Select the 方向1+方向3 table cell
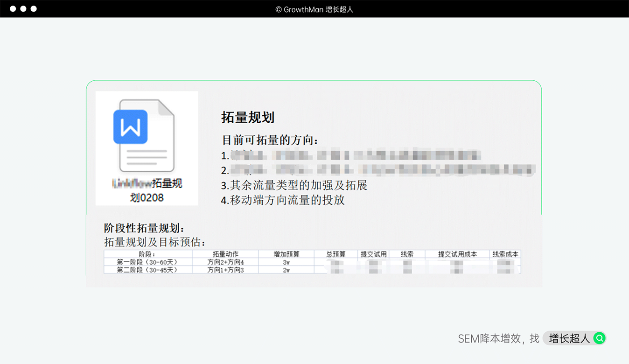The height and width of the screenshot is (364, 629). pyautogui.click(x=225, y=270)
